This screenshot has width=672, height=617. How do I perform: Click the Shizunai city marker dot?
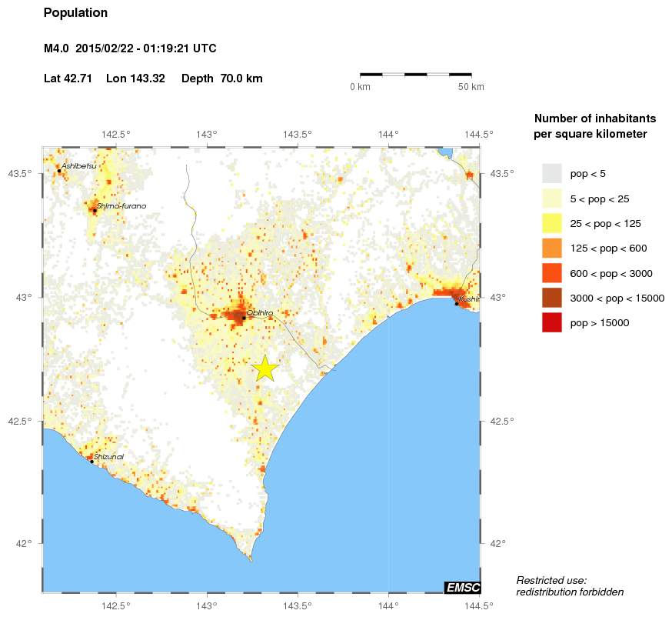coord(91,462)
